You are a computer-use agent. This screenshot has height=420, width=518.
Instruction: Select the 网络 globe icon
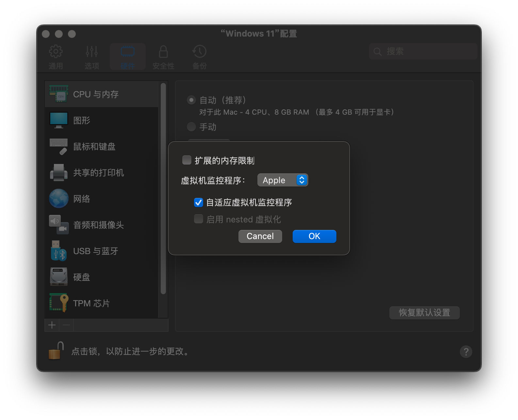click(x=59, y=199)
